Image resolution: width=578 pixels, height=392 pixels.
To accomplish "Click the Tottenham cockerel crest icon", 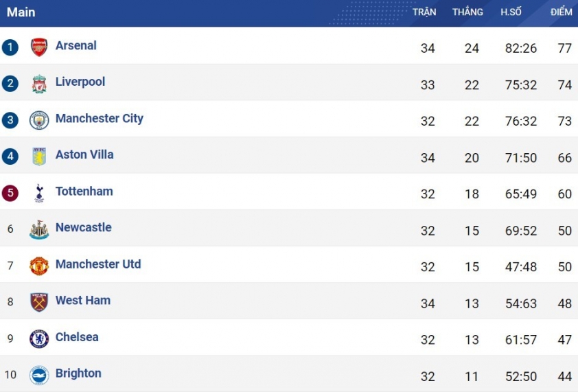I will (39, 193).
